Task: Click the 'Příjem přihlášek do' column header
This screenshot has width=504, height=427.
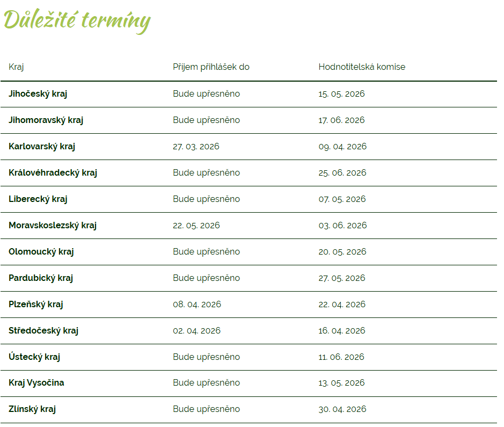Action: click(211, 67)
